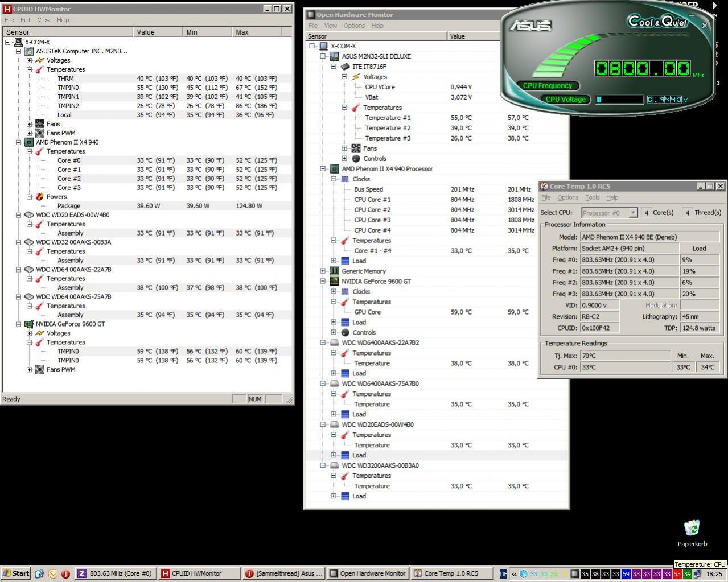Switch to 803.63 MHz (Core #0) taskbar button
728x582 pixels.
coord(116,573)
